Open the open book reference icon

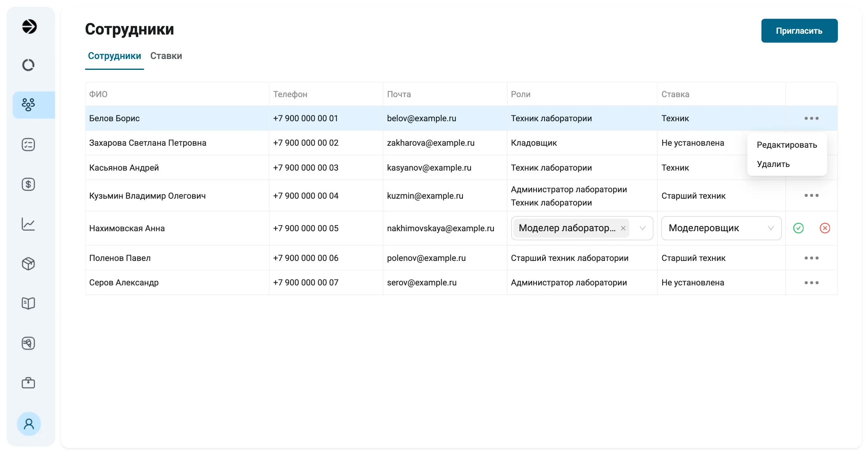tap(28, 303)
